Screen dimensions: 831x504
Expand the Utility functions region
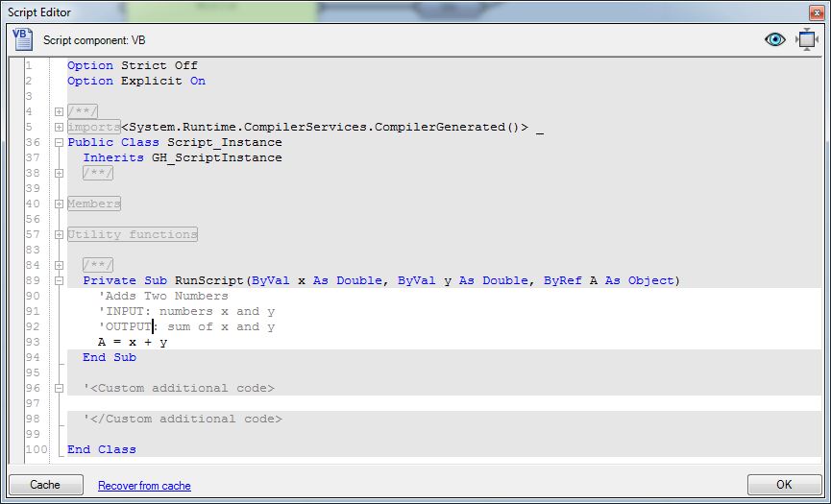[59, 234]
